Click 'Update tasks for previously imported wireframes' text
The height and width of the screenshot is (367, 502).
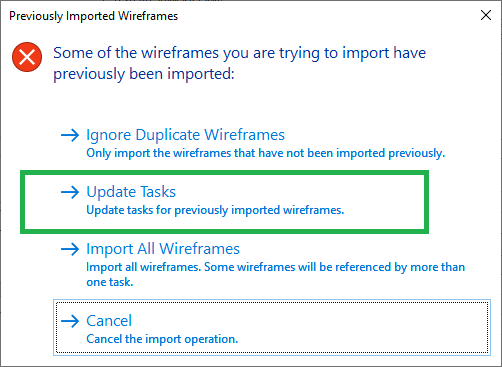click(215, 210)
